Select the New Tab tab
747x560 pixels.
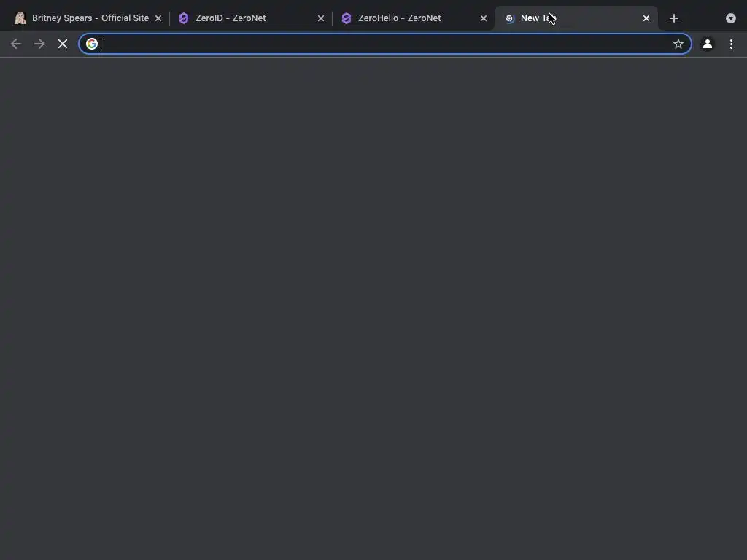click(576, 18)
